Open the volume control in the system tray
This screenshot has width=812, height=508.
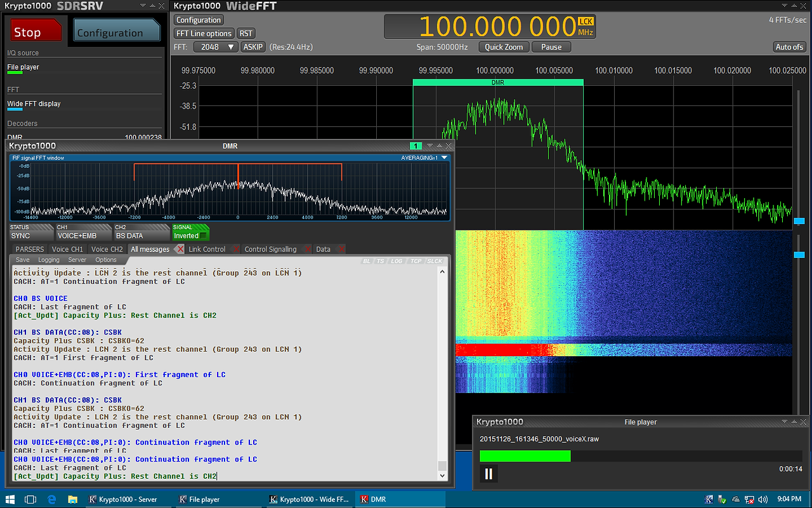point(763,499)
